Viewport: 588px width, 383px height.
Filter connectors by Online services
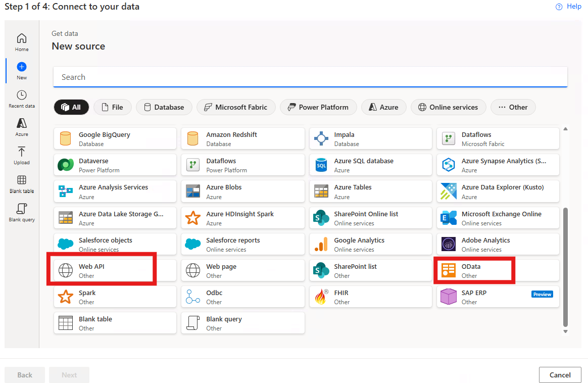449,107
